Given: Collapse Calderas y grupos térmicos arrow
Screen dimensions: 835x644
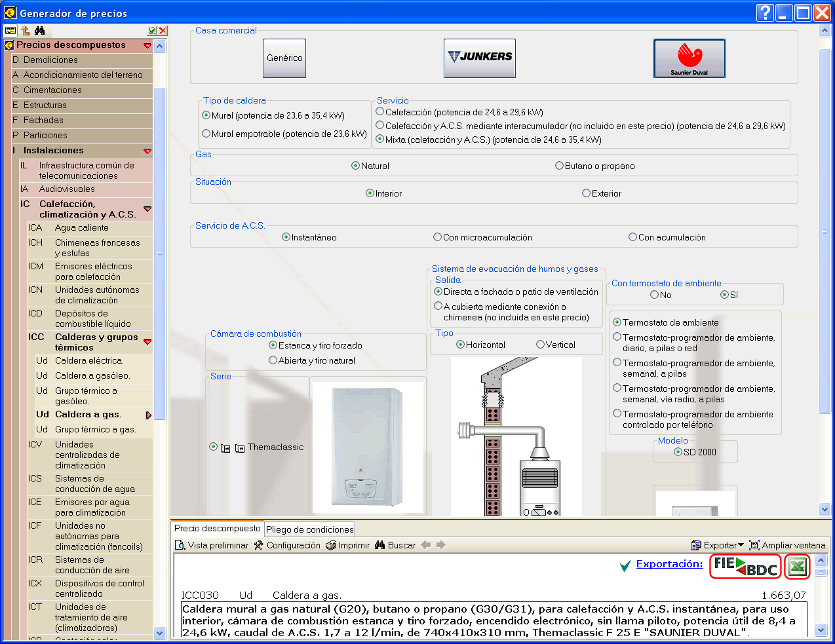Looking at the screenshot, I should (147, 342).
